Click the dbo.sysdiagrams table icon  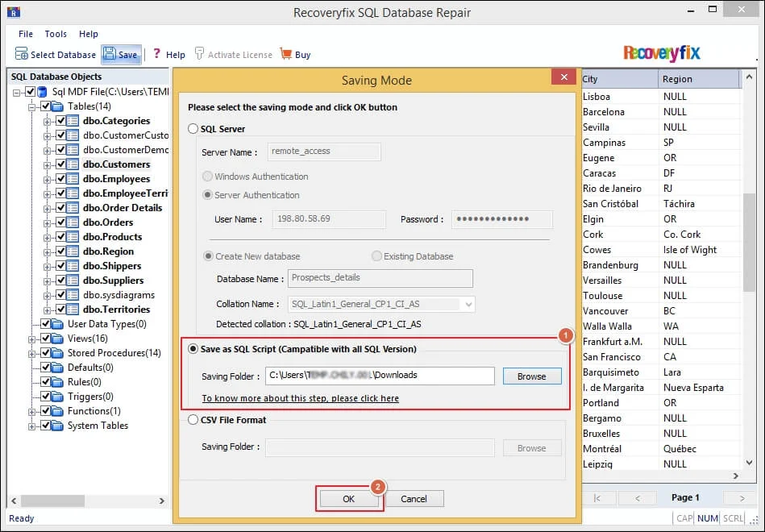[x=73, y=295]
